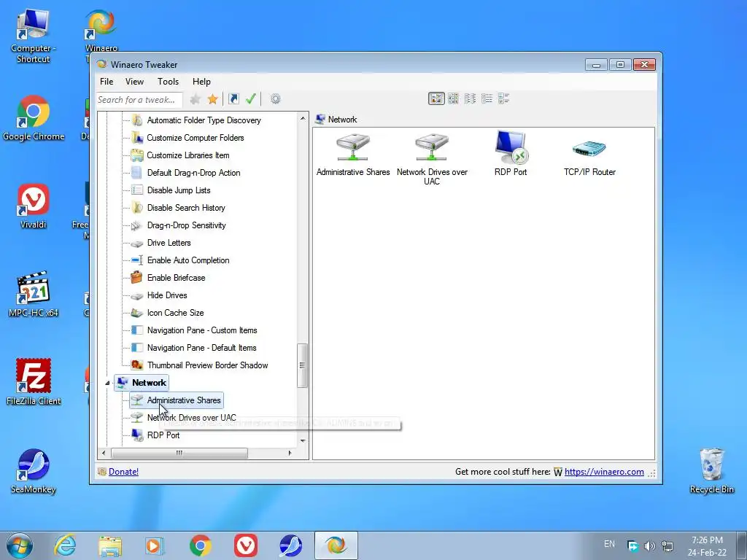Click the 7:26 PM clock in the tray
This screenshot has width=747, height=560.
pos(707,540)
